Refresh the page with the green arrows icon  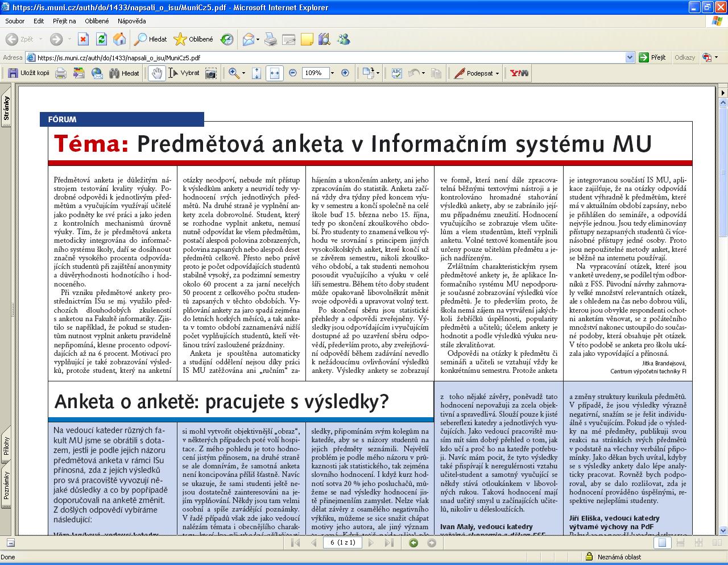101,39
